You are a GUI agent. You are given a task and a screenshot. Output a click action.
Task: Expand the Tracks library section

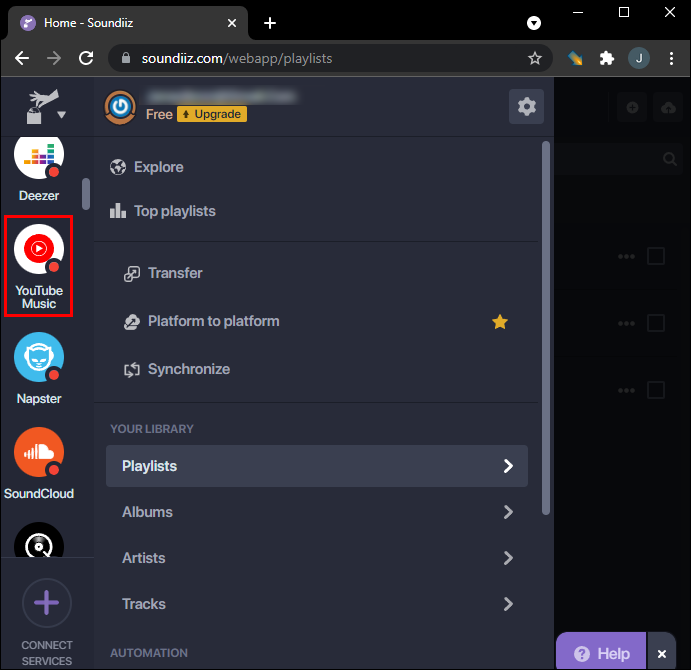click(x=316, y=604)
